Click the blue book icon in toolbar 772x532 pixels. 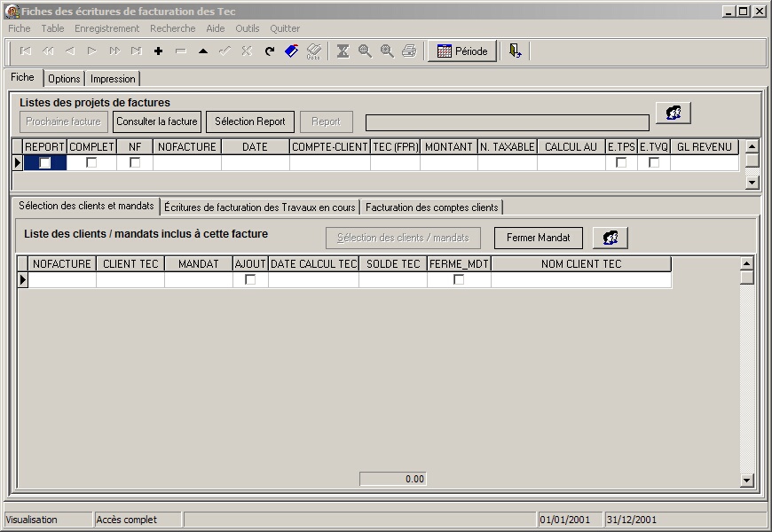click(291, 51)
